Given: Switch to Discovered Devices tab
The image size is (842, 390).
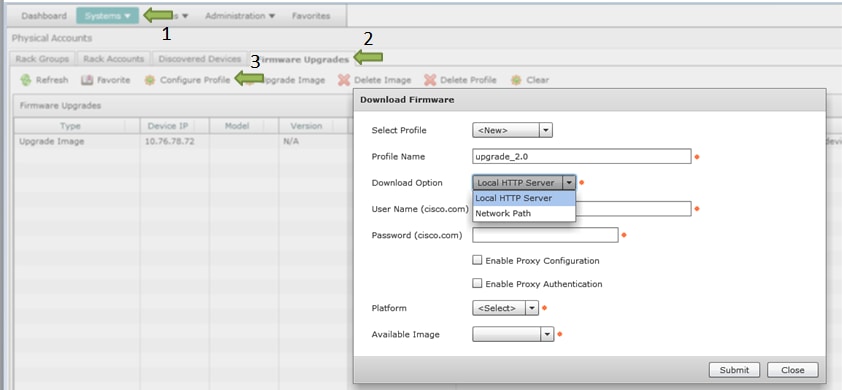Looking at the screenshot, I should pyautogui.click(x=200, y=59).
